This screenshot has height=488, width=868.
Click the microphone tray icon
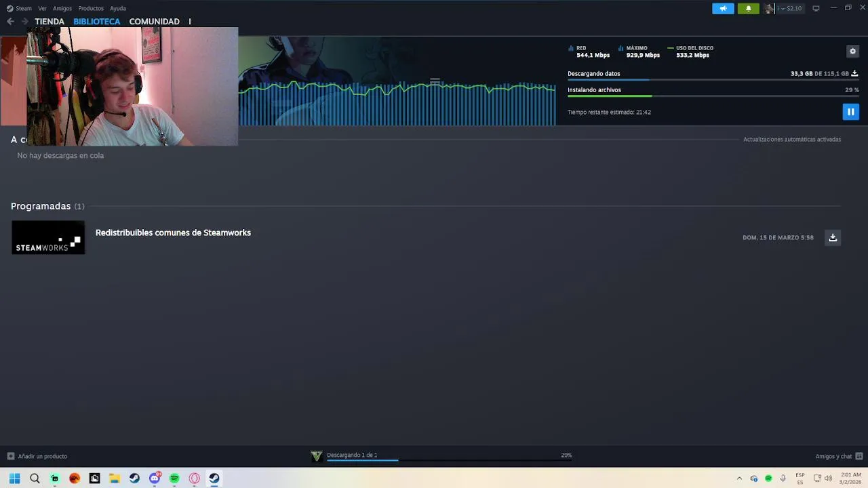point(783,479)
